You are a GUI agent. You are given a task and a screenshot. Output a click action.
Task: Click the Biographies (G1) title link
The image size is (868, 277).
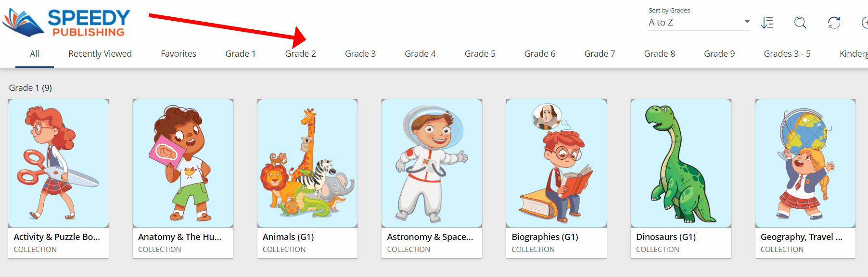[545, 237]
